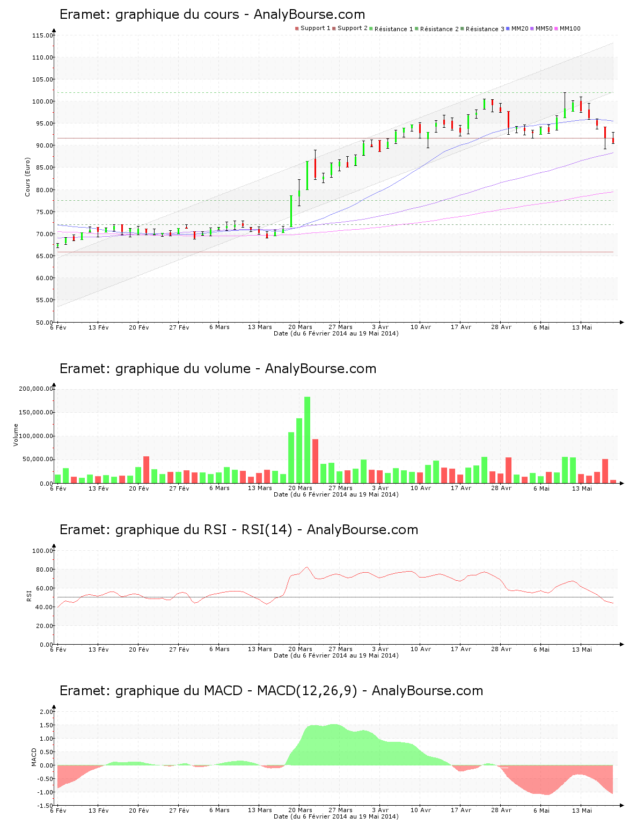Click the 105.00 value on price axis
Viewport: 644px width, 832px height.
click(43, 79)
